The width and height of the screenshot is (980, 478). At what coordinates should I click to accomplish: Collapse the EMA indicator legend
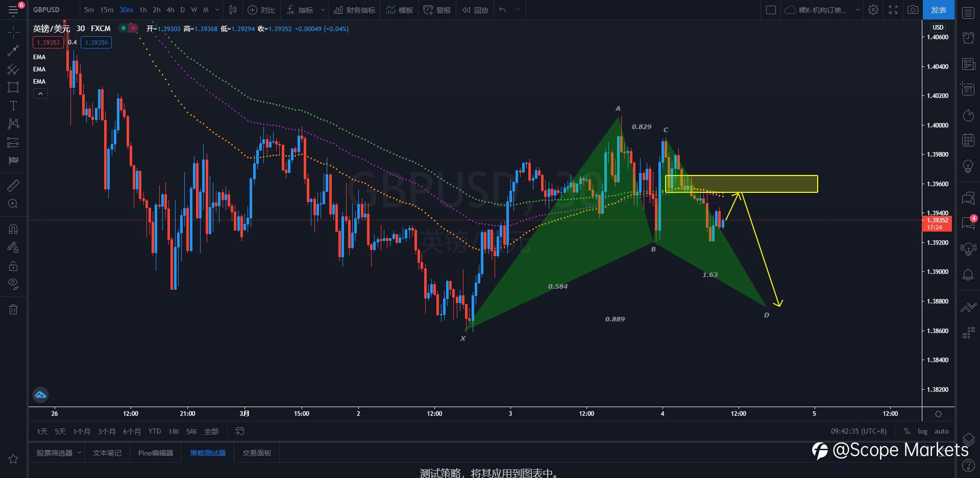pyautogui.click(x=40, y=94)
